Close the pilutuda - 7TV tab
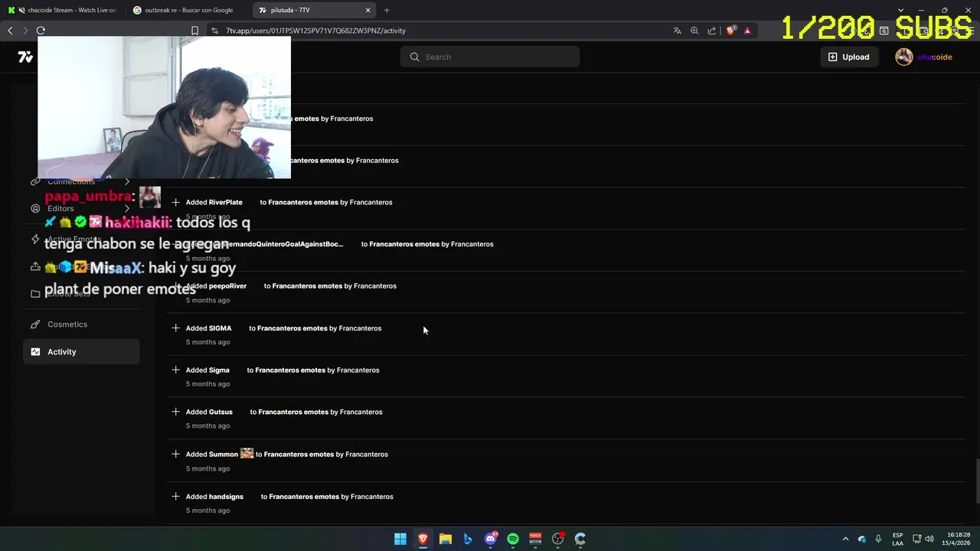 click(x=367, y=10)
